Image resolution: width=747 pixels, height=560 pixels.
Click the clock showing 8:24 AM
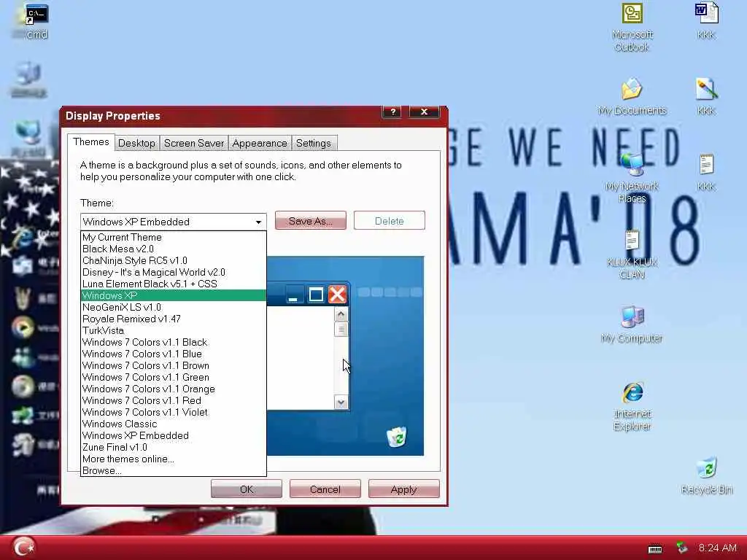point(718,548)
